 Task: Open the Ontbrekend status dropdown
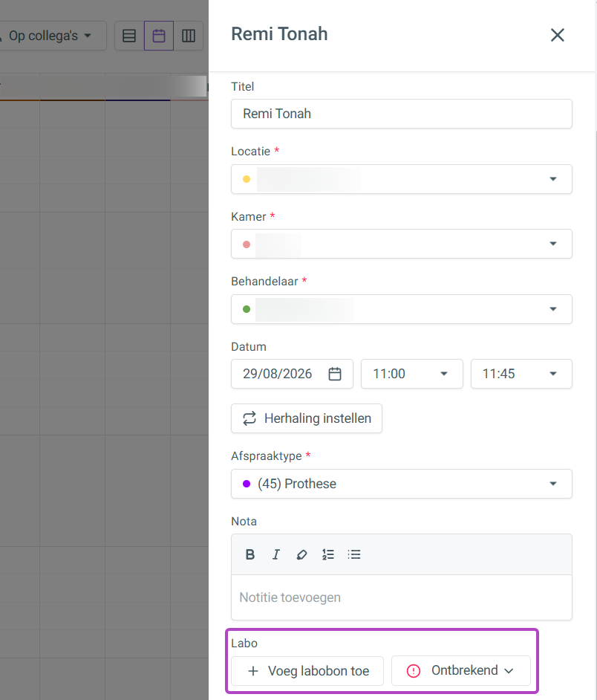click(x=461, y=670)
